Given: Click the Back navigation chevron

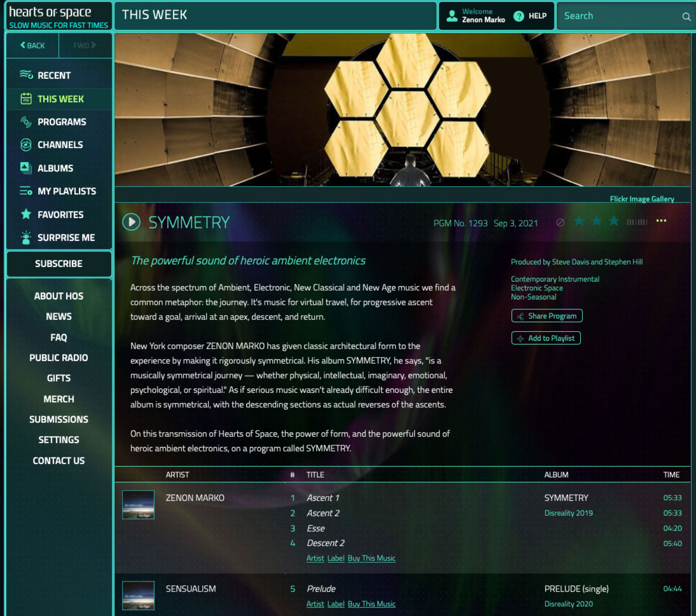Looking at the screenshot, I should (23, 45).
